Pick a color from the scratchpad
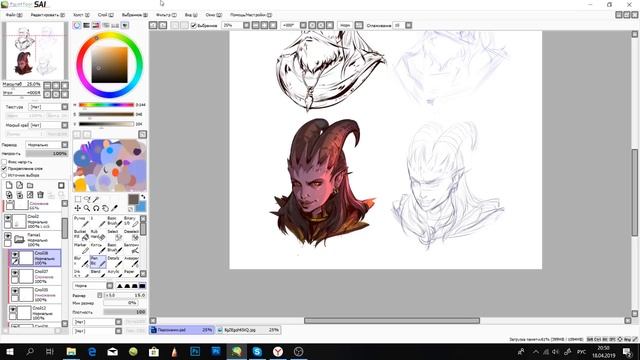The width and height of the screenshot is (640, 360). [x=109, y=165]
